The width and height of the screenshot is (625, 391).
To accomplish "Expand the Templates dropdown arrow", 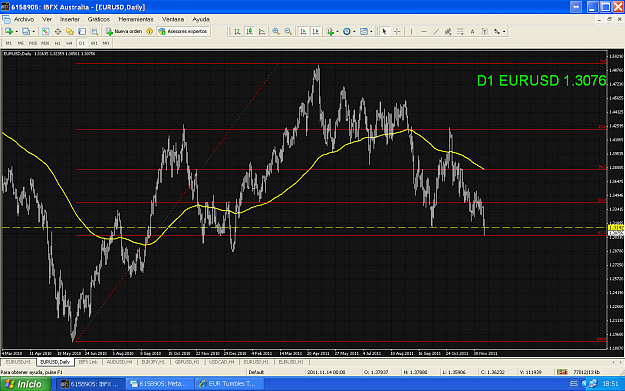I will point(371,31).
